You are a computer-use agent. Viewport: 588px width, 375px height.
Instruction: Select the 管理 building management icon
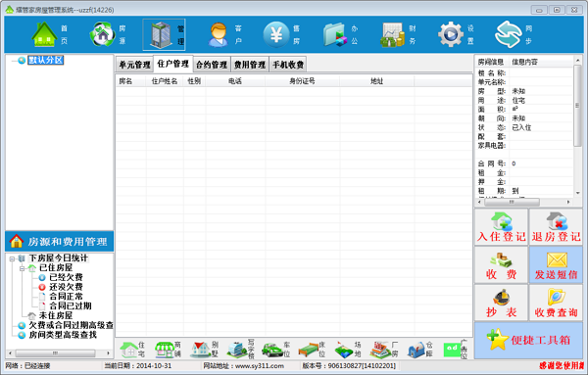[x=164, y=35]
